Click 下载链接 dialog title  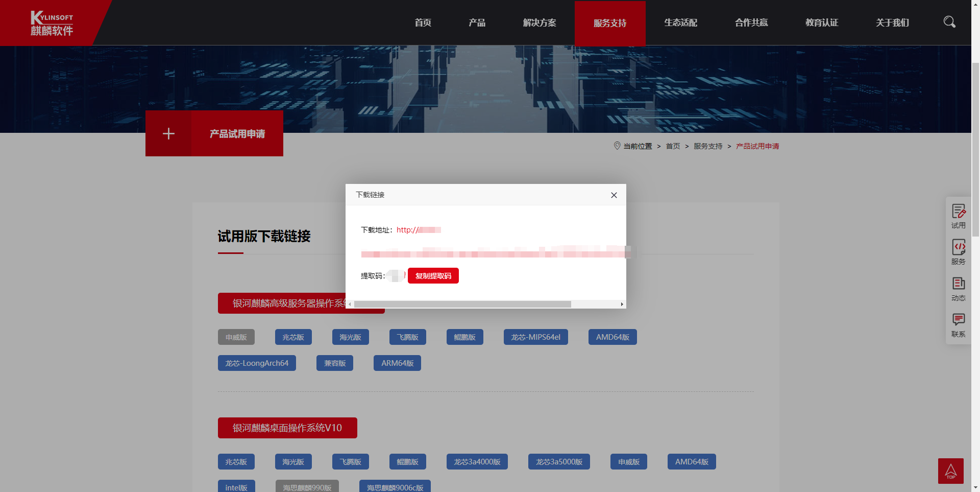pyautogui.click(x=370, y=195)
